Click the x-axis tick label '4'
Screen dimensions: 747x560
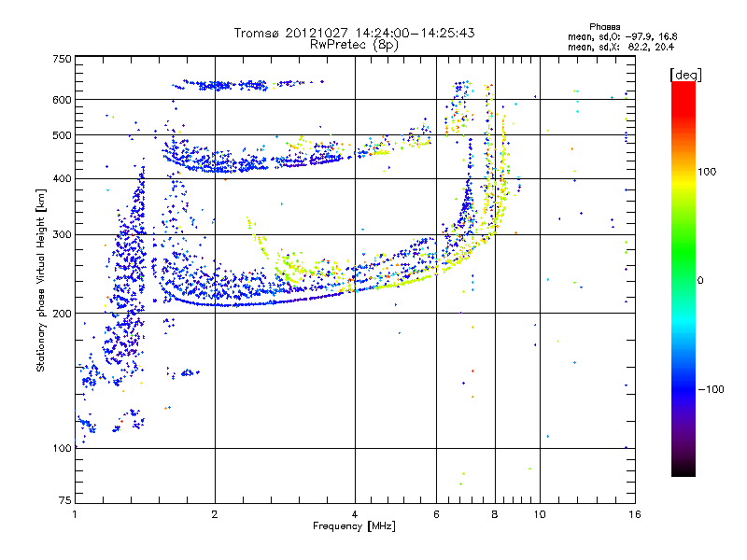click(x=355, y=514)
